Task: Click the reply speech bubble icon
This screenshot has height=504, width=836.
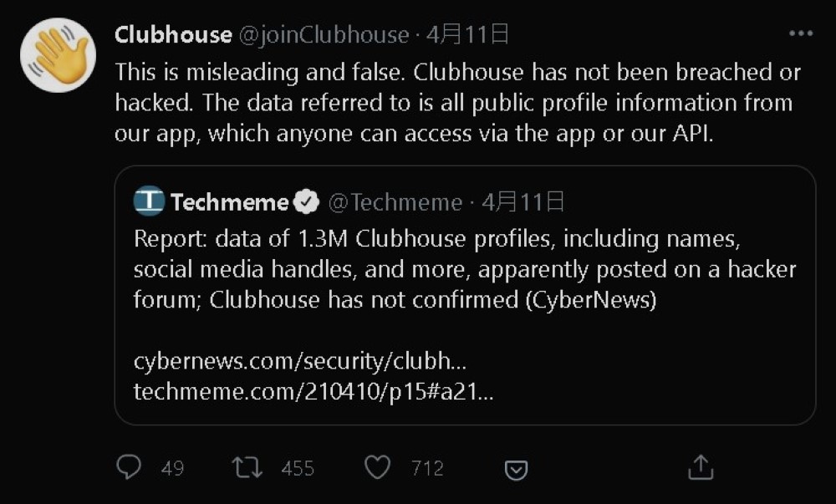Action: (x=128, y=467)
